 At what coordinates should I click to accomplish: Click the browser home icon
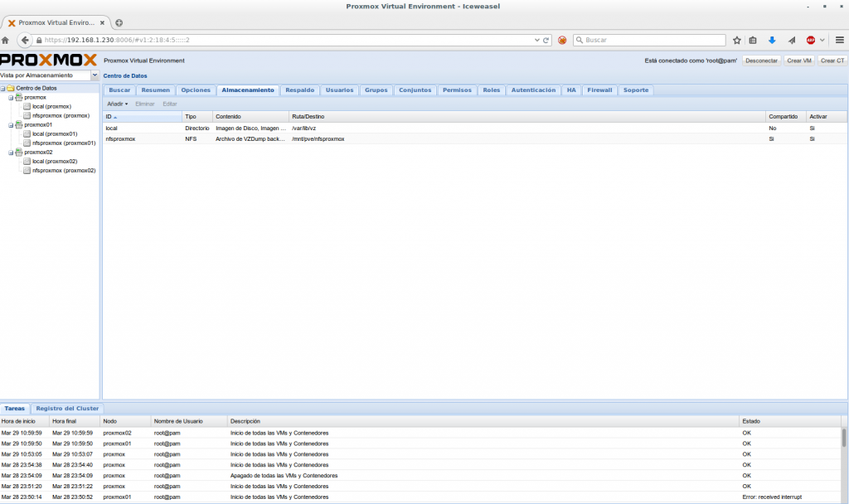coord(6,40)
